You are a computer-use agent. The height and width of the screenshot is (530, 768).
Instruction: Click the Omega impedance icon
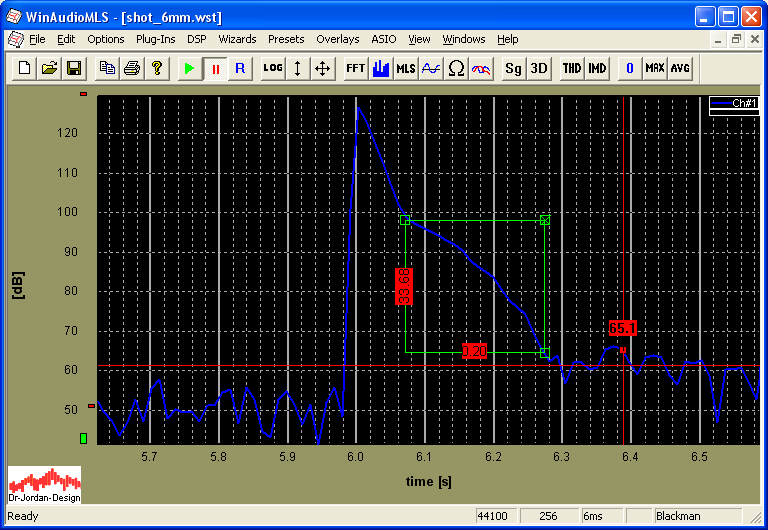pos(456,68)
